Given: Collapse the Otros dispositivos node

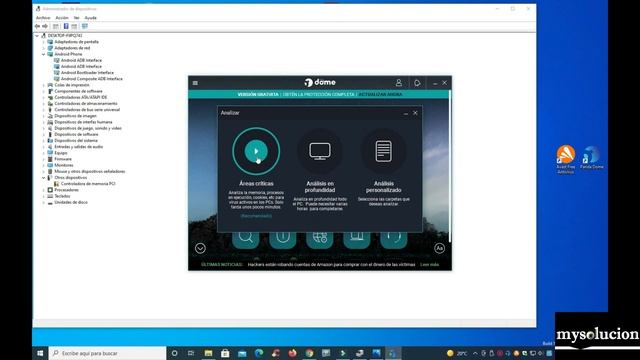Looking at the screenshot, I should [44, 178].
